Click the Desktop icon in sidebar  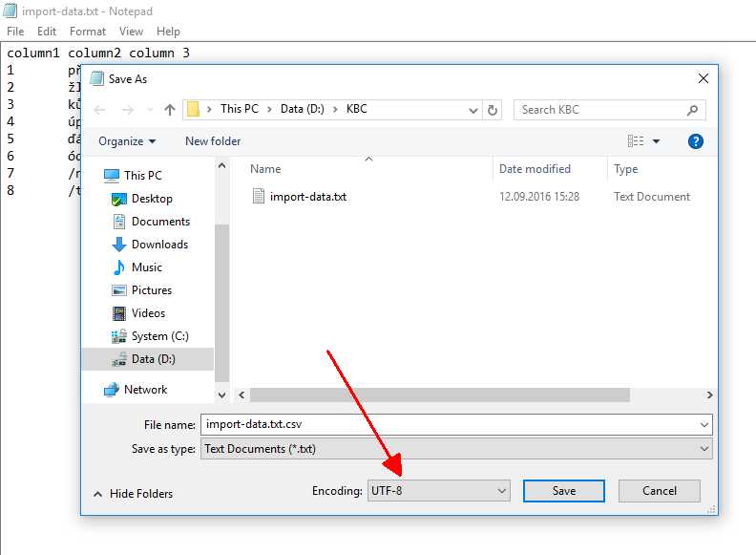pos(118,199)
